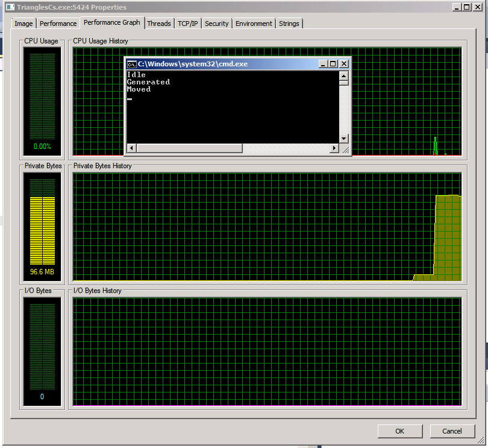Click the TrianglesCs Properties title bar icon
This screenshot has height=448, width=488.
tap(10, 7)
